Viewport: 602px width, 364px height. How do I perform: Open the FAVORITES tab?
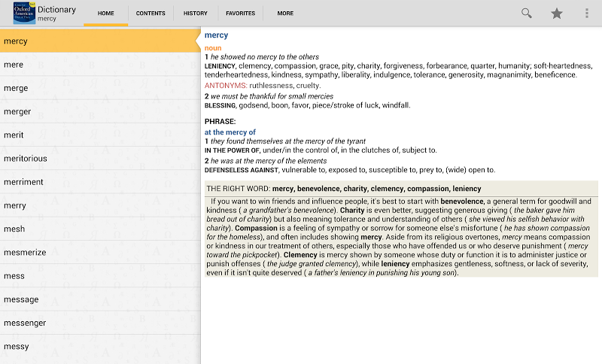tap(240, 14)
